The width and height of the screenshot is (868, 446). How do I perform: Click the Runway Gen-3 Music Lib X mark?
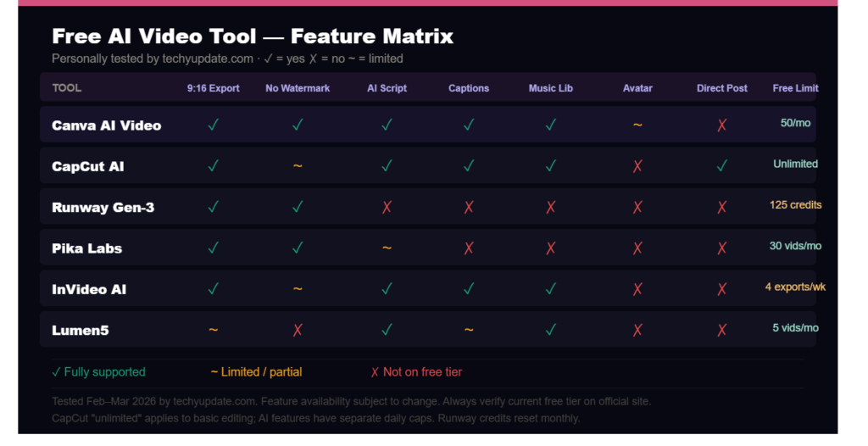click(550, 207)
